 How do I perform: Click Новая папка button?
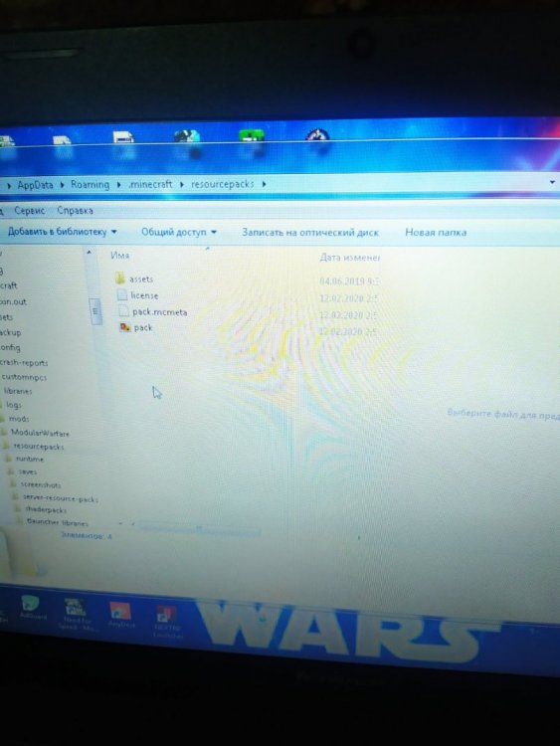point(436,233)
